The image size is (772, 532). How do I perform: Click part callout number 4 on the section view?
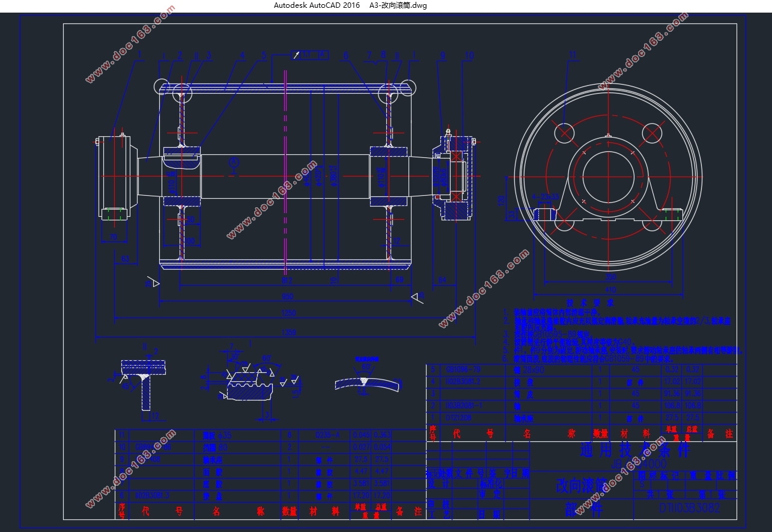[x=242, y=56]
